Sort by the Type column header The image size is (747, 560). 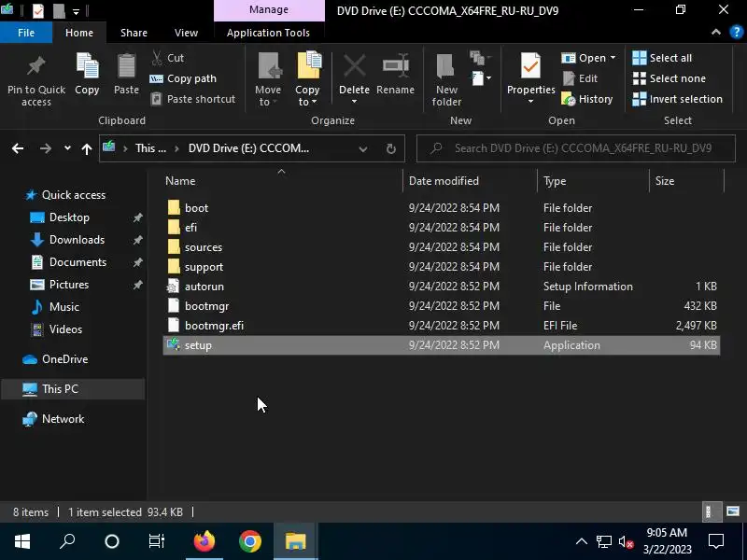[x=594, y=181]
